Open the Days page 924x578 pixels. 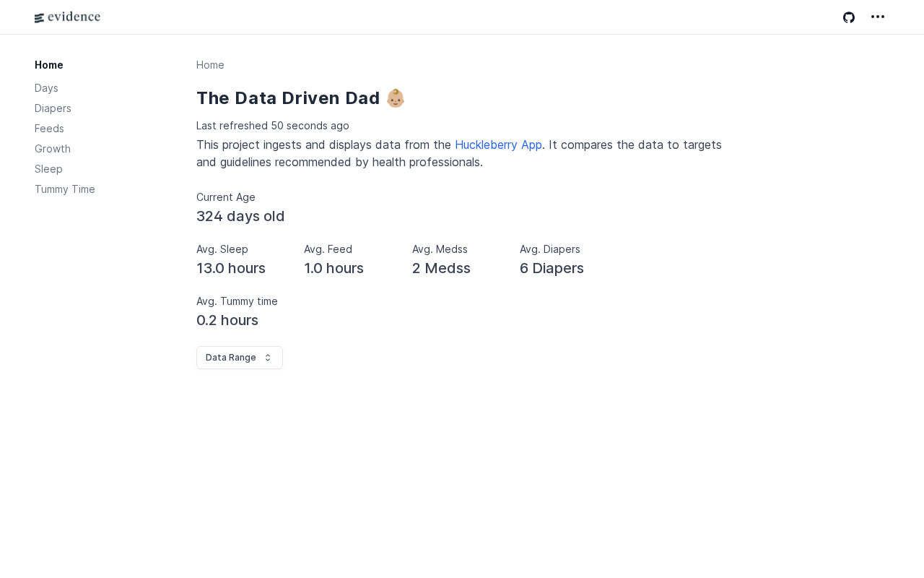pos(46,88)
